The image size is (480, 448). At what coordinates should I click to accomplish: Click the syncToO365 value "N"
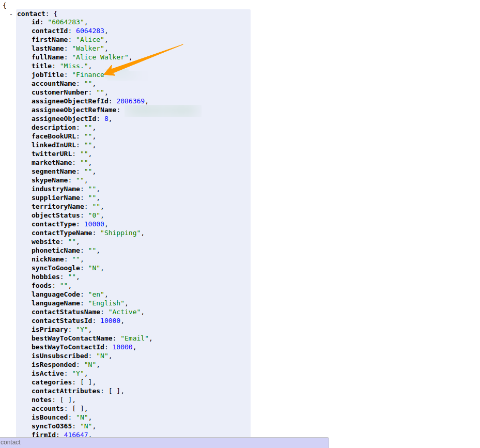coord(86,426)
